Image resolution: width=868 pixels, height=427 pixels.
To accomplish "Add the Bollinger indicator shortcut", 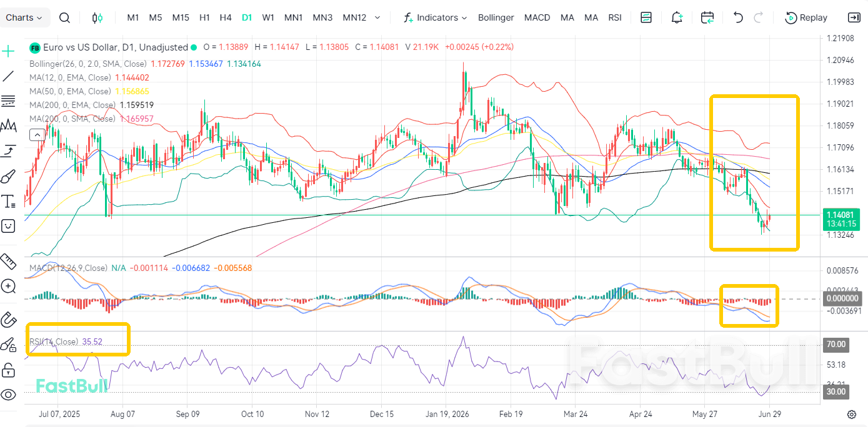I will coord(496,17).
